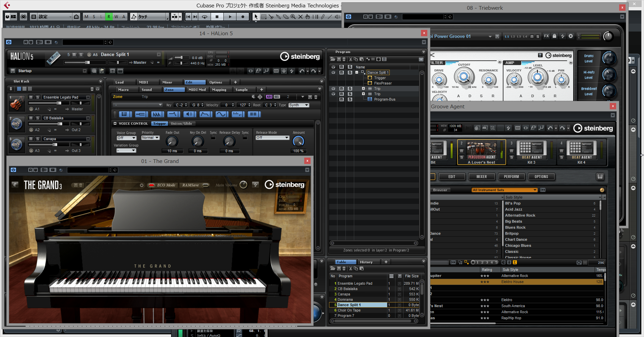The image size is (644, 337).
Task: Click the Triebwerk settings gear icon
Action: click(x=571, y=36)
